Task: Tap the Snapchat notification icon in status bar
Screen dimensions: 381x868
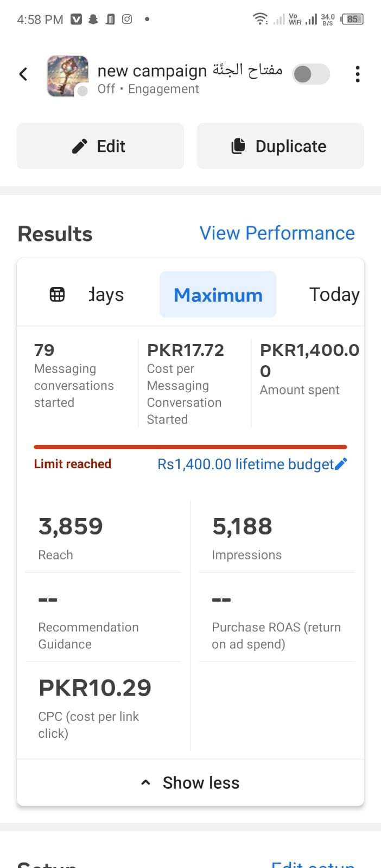Action: pyautogui.click(x=93, y=20)
